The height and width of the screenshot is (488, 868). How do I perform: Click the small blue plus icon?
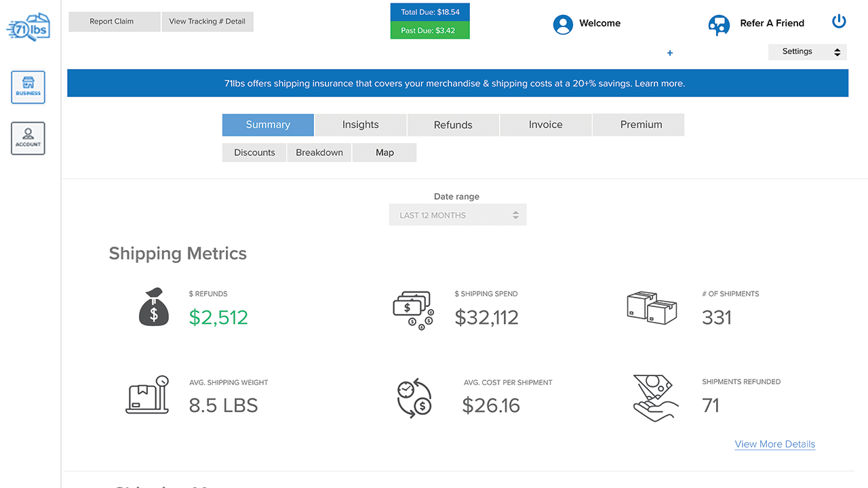[670, 53]
